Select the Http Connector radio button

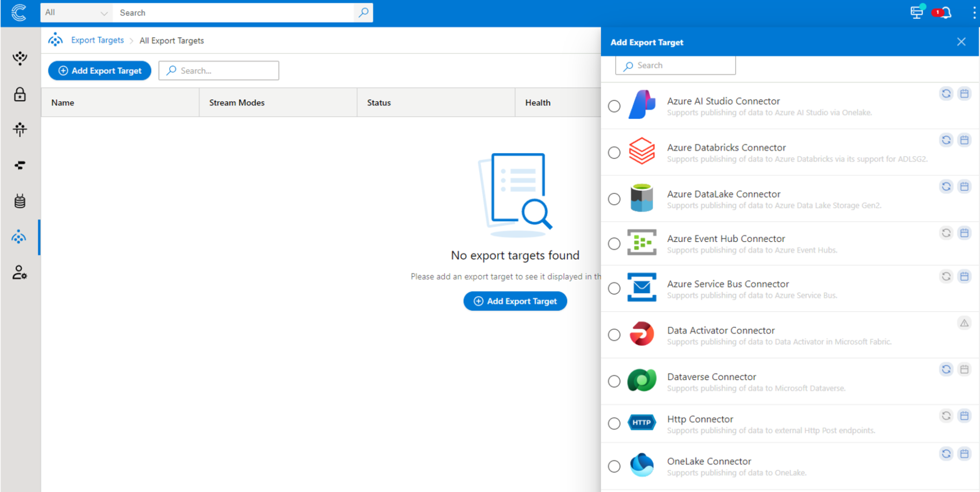(614, 423)
